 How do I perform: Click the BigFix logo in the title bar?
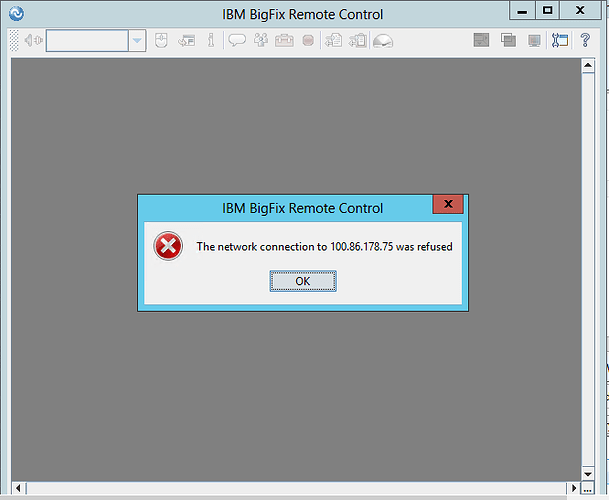16,14
